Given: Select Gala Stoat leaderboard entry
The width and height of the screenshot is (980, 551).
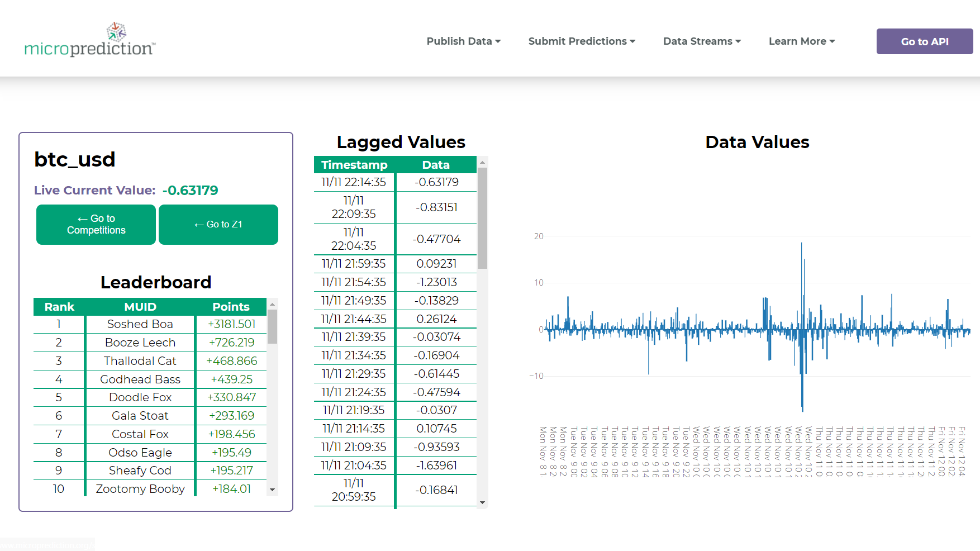Looking at the screenshot, I should tap(140, 416).
